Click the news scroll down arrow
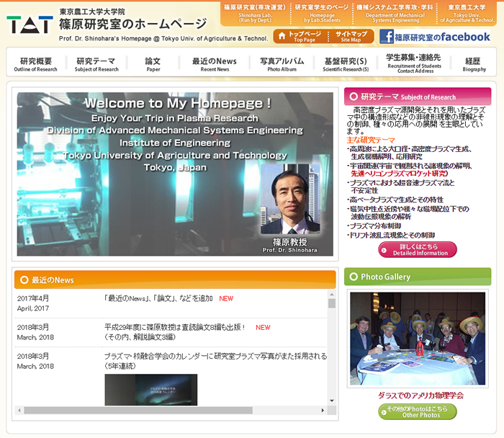This screenshot has height=438, width=504. [x=332, y=401]
